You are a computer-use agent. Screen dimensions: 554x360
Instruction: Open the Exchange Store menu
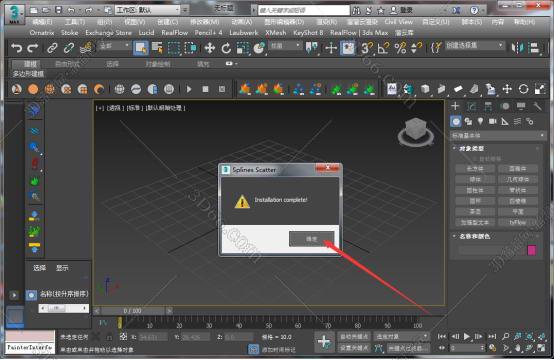[x=108, y=33]
